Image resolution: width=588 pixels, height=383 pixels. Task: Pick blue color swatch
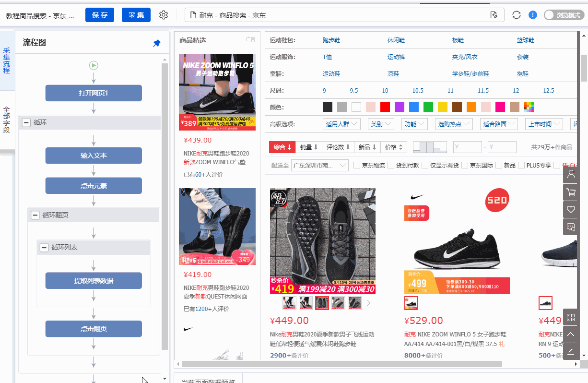tap(414, 107)
